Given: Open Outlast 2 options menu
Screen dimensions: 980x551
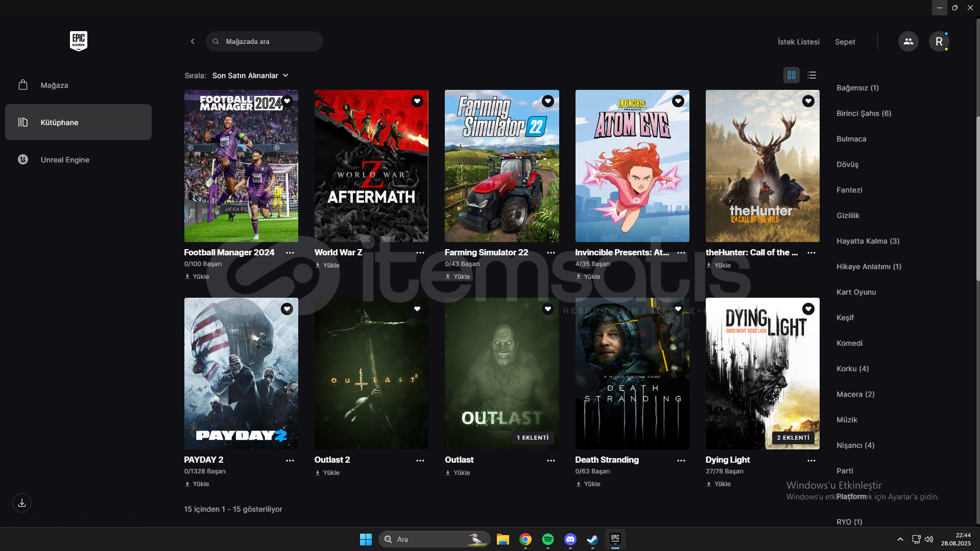Looking at the screenshot, I should (420, 461).
